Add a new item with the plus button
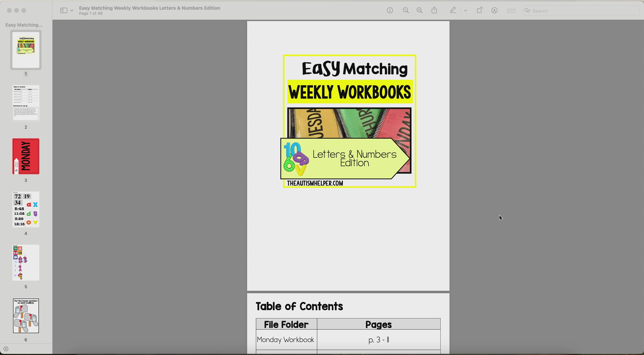 [x=6, y=349]
